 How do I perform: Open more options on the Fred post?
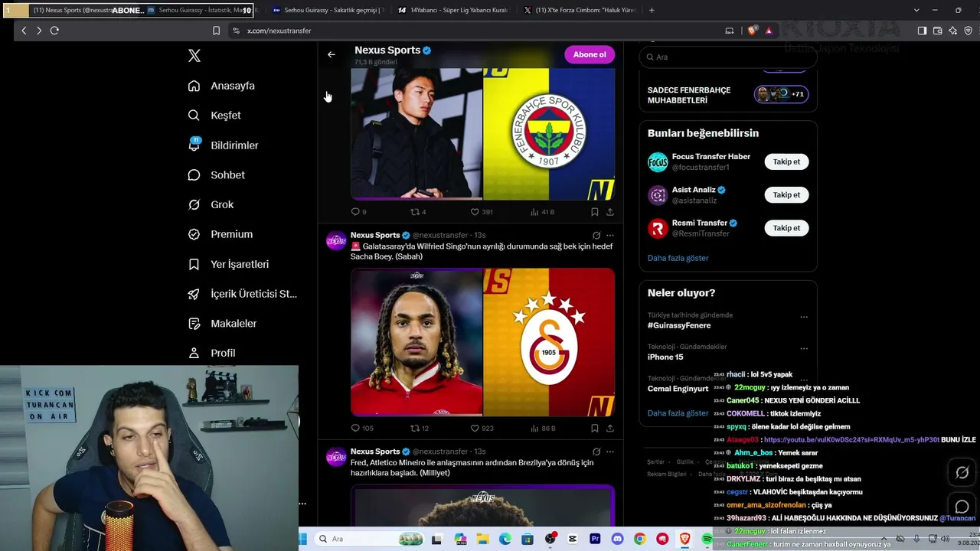coord(610,452)
